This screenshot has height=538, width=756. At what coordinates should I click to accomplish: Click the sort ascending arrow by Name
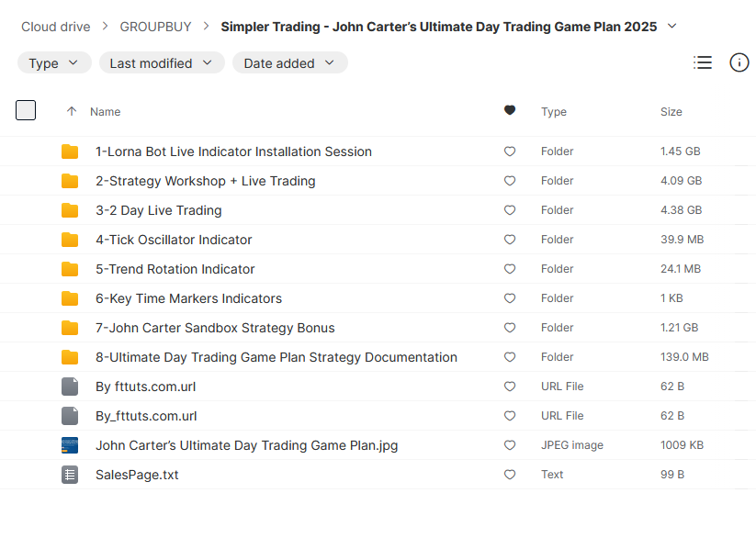[72, 111]
